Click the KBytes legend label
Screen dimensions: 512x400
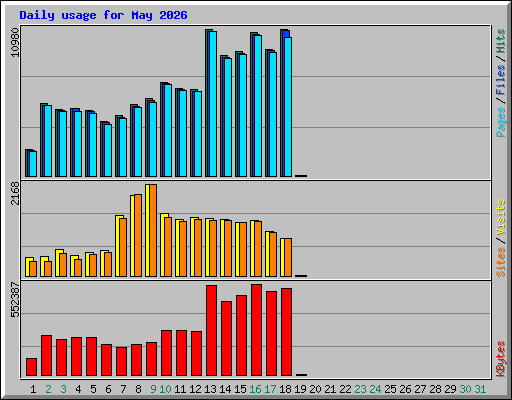501,359
